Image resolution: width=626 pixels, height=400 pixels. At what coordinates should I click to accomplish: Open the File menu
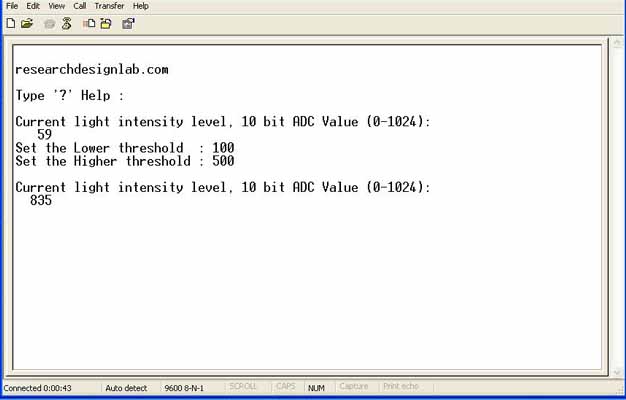[12, 6]
